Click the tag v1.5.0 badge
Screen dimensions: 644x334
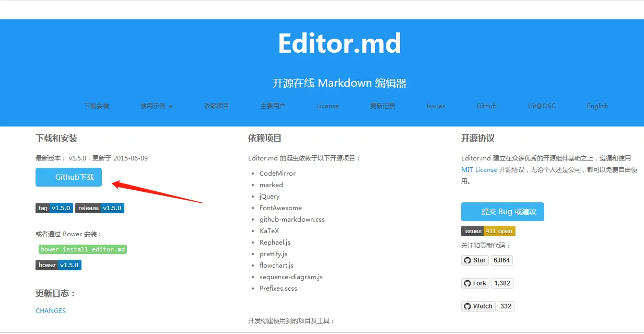pyautogui.click(x=54, y=208)
